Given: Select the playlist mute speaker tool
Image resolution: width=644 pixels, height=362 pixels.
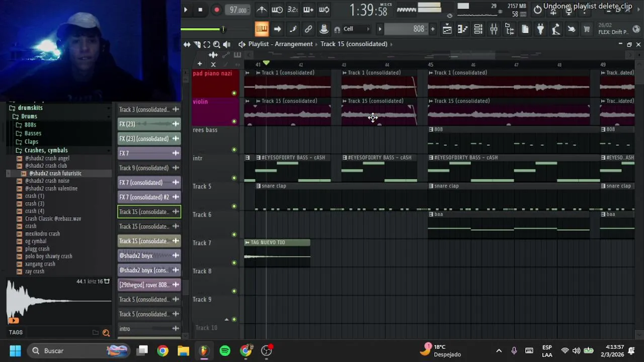Looking at the screenshot, I should (x=226, y=44).
